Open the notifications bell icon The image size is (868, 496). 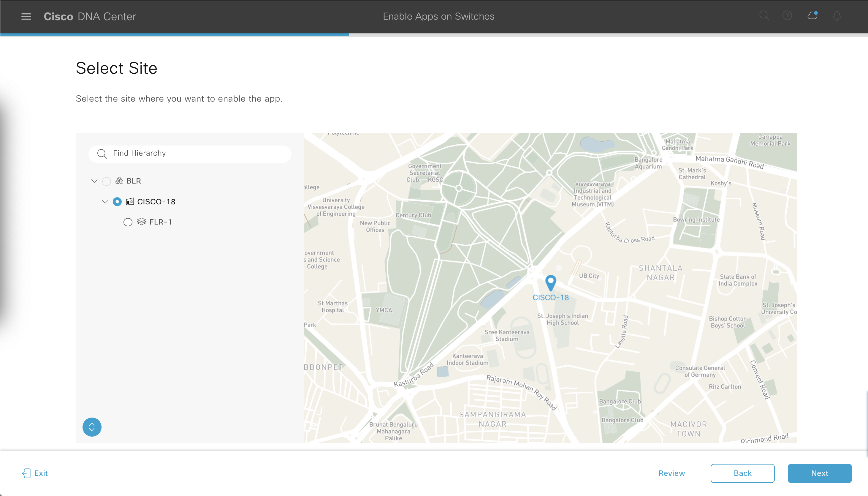pyautogui.click(x=837, y=16)
